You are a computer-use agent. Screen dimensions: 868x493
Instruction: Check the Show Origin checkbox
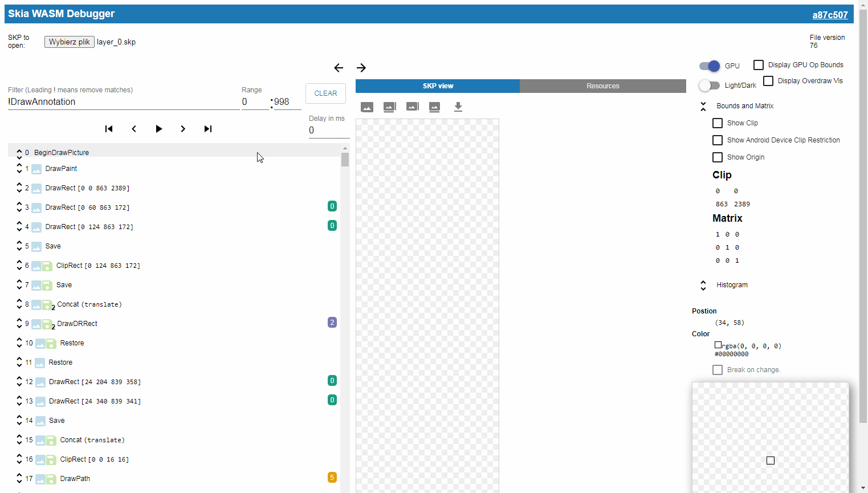click(x=718, y=157)
